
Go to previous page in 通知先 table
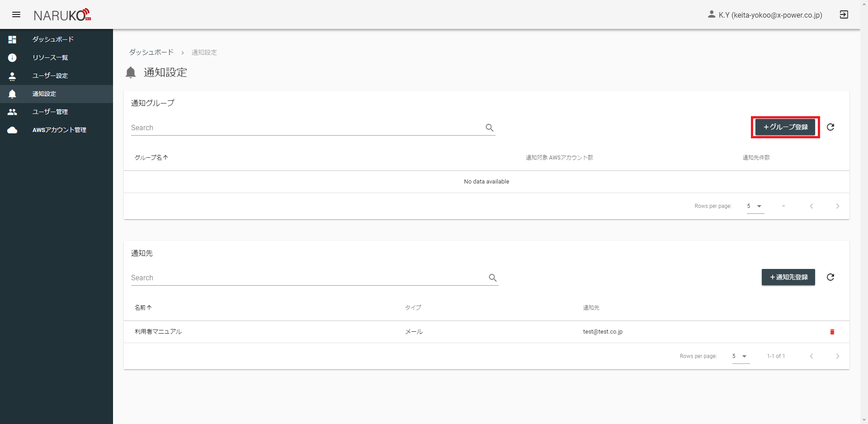tap(811, 356)
